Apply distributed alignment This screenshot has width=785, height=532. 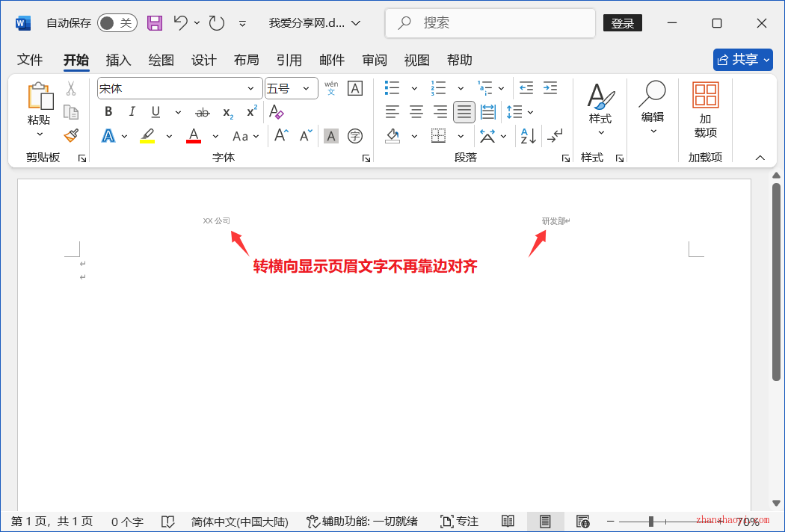point(488,111)
